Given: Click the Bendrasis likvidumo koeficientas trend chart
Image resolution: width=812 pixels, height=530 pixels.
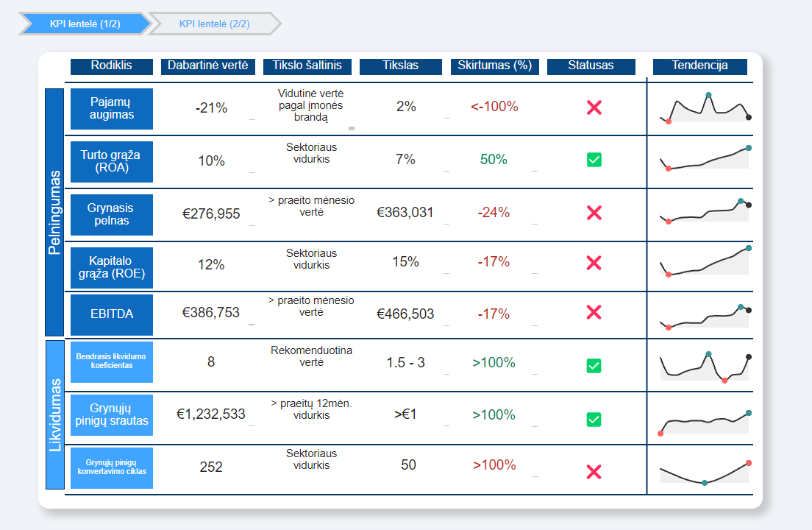Looking at the screenshot, I should pyautogui.click(x=705, y=367).
